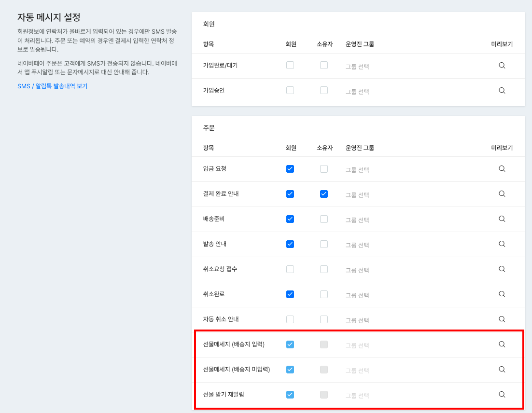Open preview for 선물메세지 (배송지 입력) message

pos(502,344)
